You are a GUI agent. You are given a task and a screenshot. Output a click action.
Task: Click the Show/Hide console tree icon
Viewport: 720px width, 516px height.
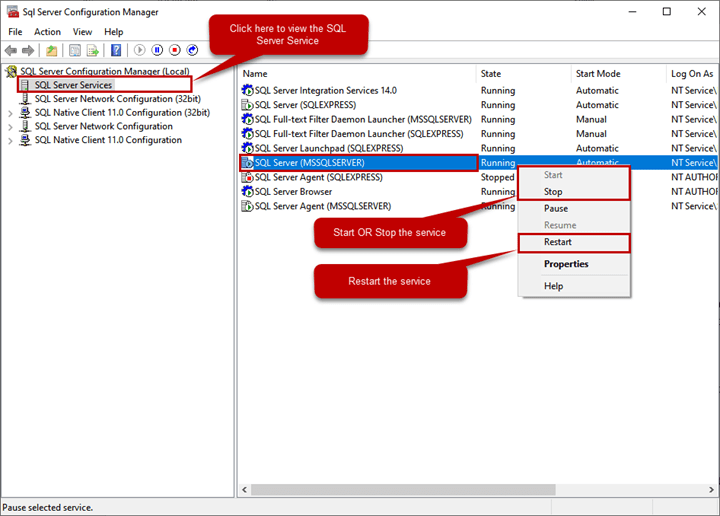[x=75, y=50]
